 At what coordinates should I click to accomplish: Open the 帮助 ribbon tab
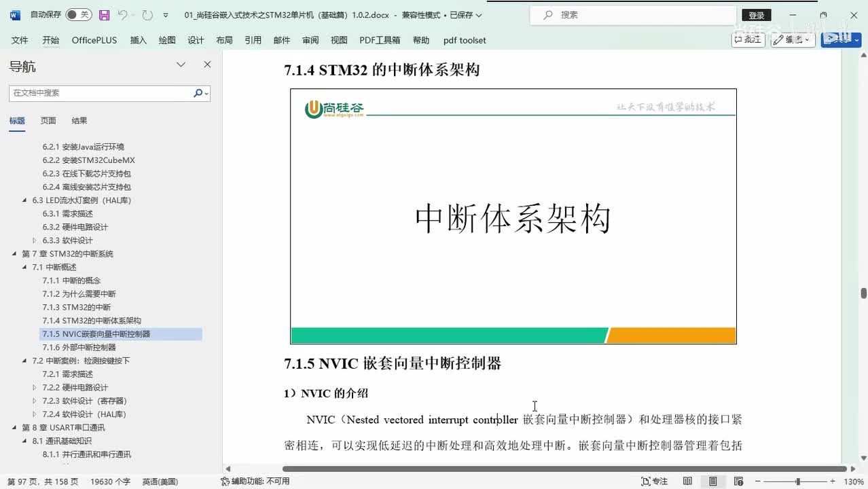[x=421, y=40]
